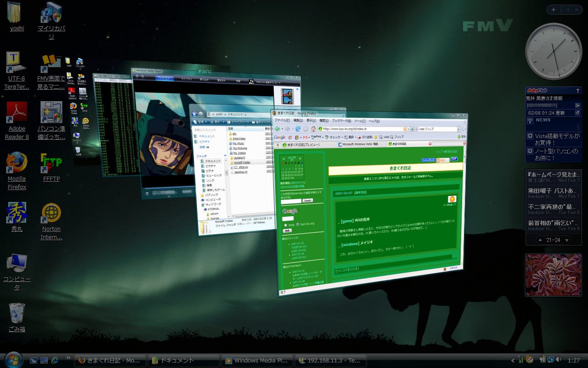The width and height of the screenshot is (588, 368).
Task: Open the 2007-02-07 diary entry link
Action: coord(344,193)
